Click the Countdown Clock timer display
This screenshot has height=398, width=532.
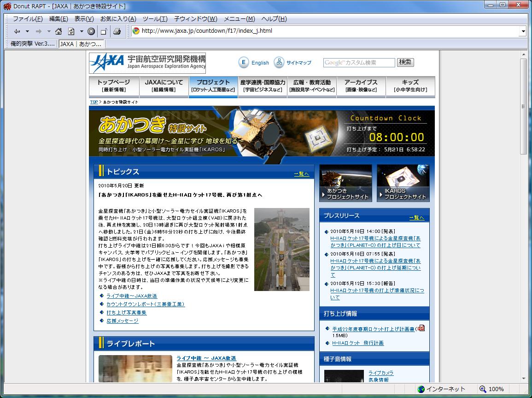(x=397, y=137)
